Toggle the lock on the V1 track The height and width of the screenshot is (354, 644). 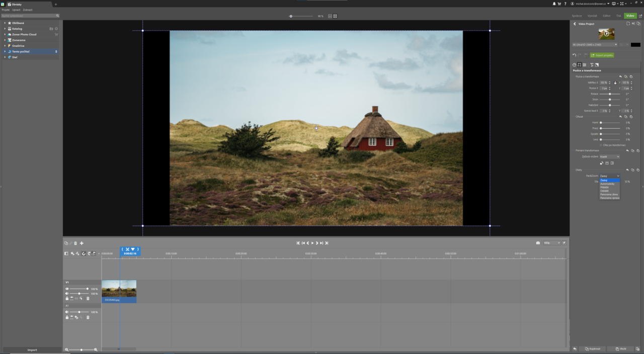coord(66,298)
